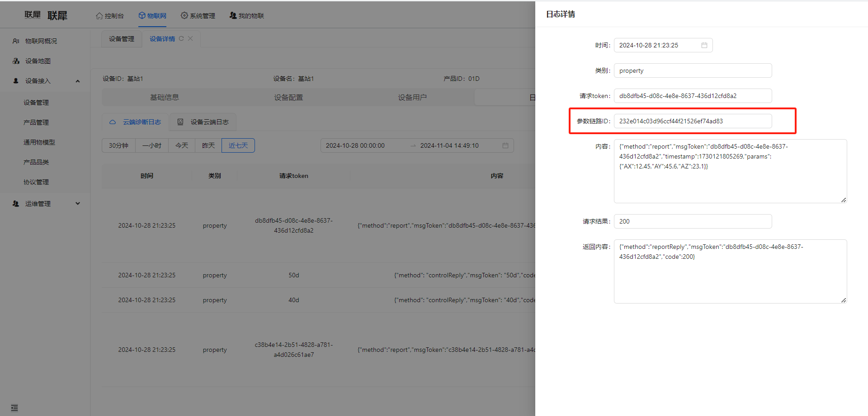
Task: Click the 联犀 logo
Action: 46,15
